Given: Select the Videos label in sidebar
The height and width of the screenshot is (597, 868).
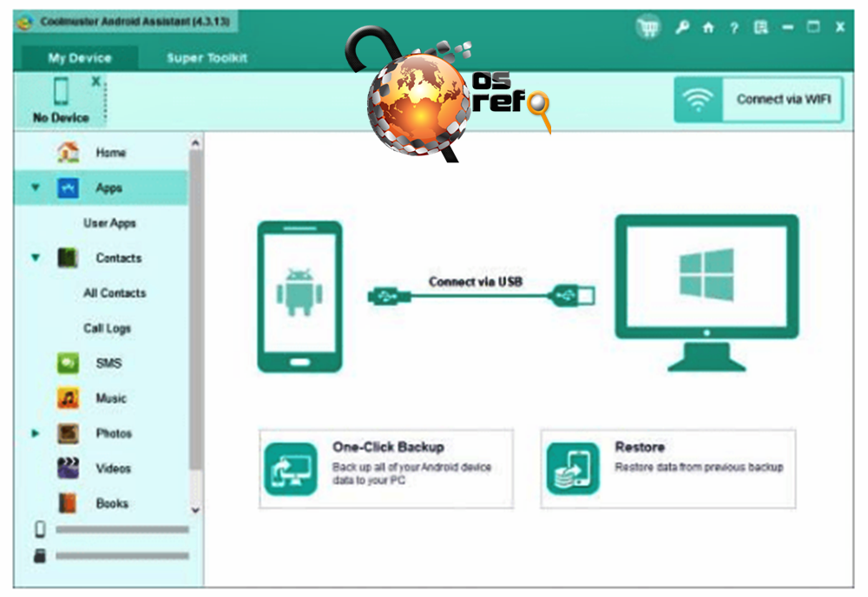Looking at the screenshot, I should (x=114, y=469).
